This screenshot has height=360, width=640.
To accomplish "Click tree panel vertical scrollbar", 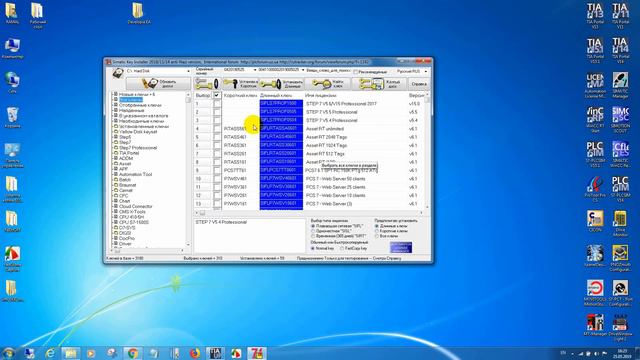I will point(188,169).
